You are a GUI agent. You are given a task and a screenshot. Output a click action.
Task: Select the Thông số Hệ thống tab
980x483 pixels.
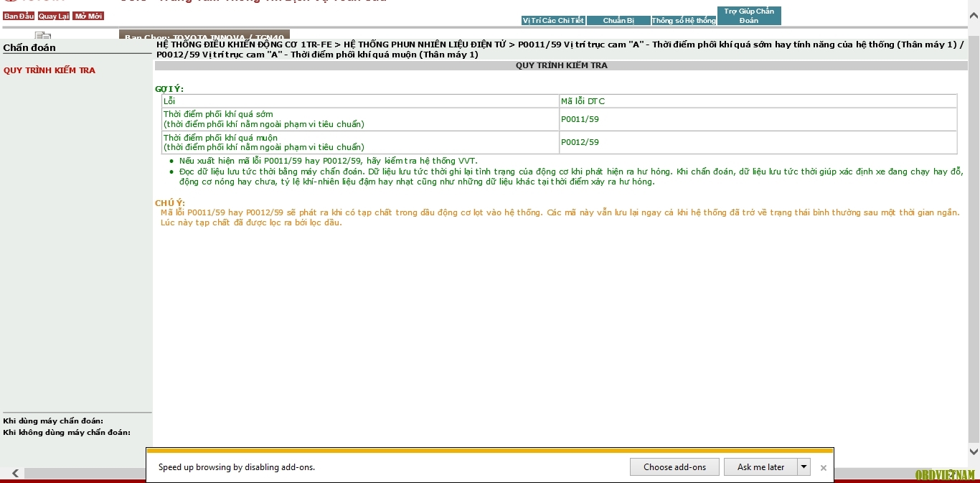point(684,21)
